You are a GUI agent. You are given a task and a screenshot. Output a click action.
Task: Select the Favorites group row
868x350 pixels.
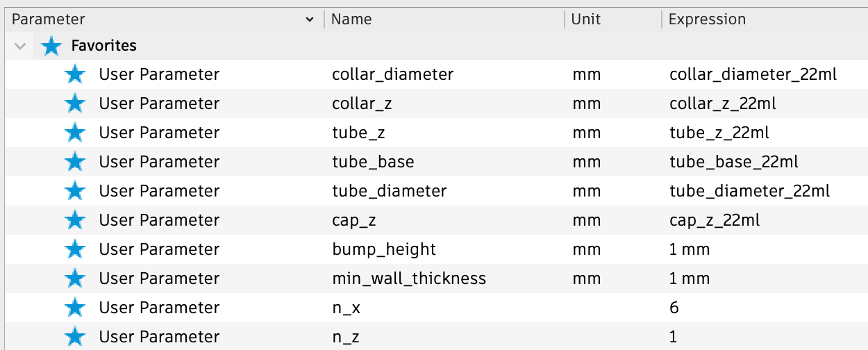coord(104,47)
